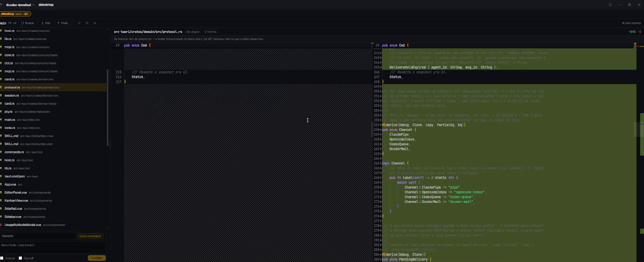
Task: Open SKILL.md in skills/ddx-pilot
Action: pos(54,144)
